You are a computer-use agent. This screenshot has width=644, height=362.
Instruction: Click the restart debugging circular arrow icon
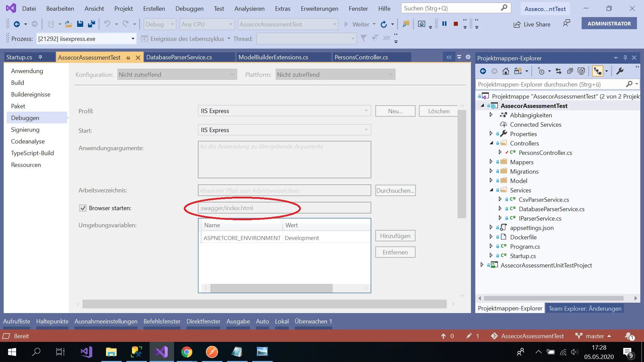384,24
